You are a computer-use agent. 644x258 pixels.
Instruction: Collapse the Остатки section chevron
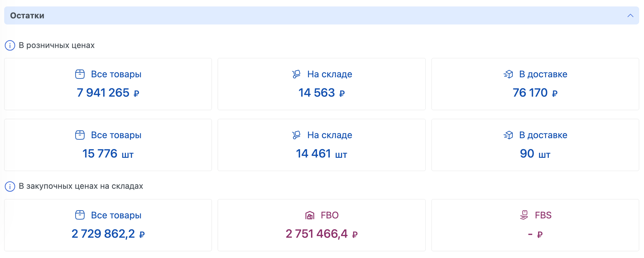click(x=630, y=15)
